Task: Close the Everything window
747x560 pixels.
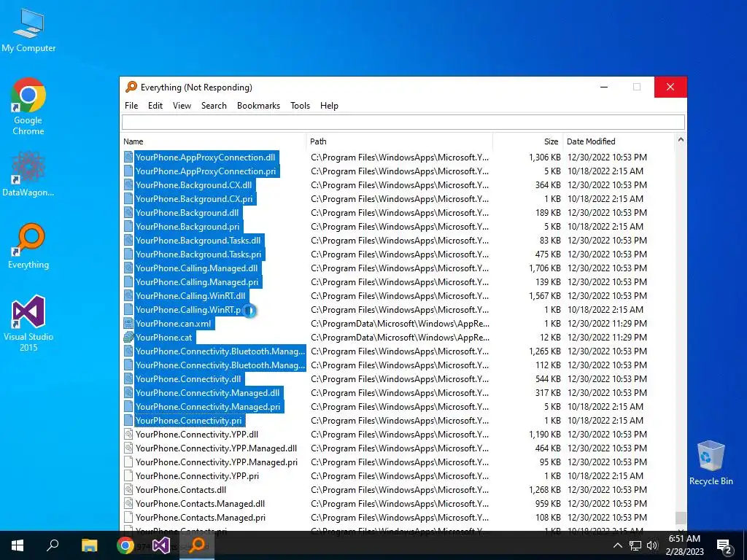Action: pos(670,87)
